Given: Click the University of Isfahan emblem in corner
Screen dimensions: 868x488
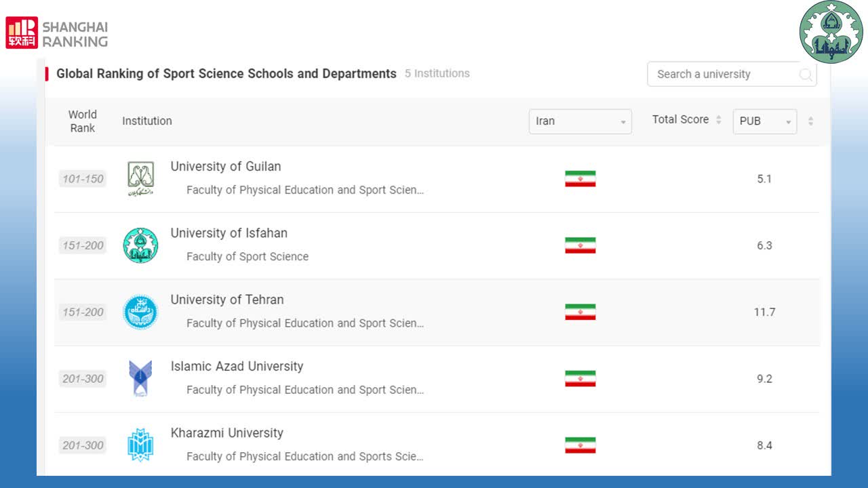Looking at the screenshot, I should tap(831, 32).
